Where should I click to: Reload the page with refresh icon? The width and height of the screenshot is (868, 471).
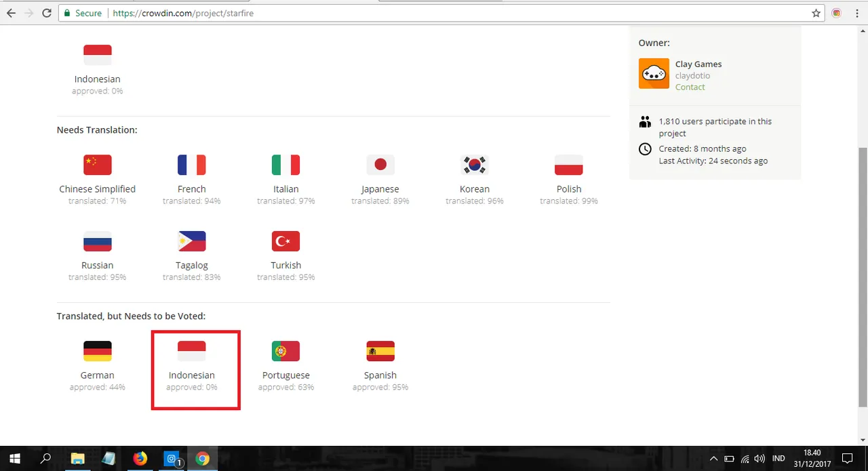[46, 13]
